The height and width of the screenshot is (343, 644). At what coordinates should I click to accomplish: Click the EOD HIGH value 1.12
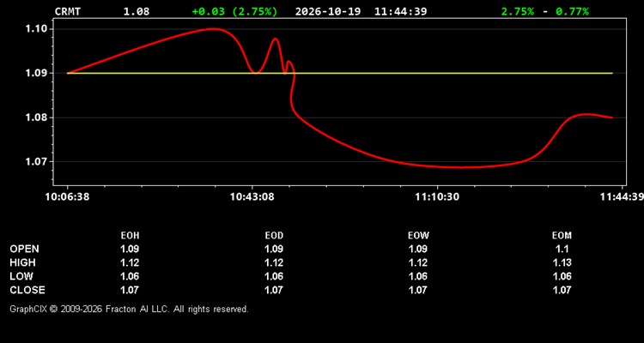[274, 262]
